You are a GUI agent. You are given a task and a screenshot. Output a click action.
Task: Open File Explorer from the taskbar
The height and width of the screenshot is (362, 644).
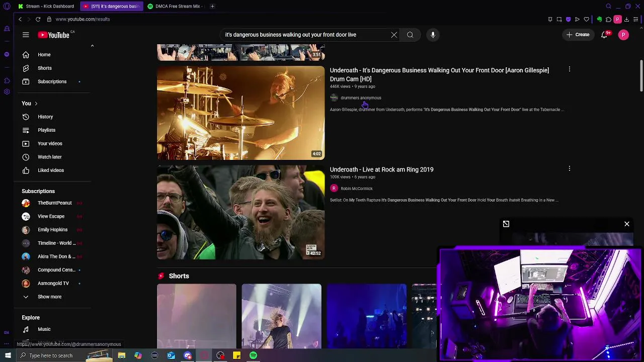coord(121,355)
